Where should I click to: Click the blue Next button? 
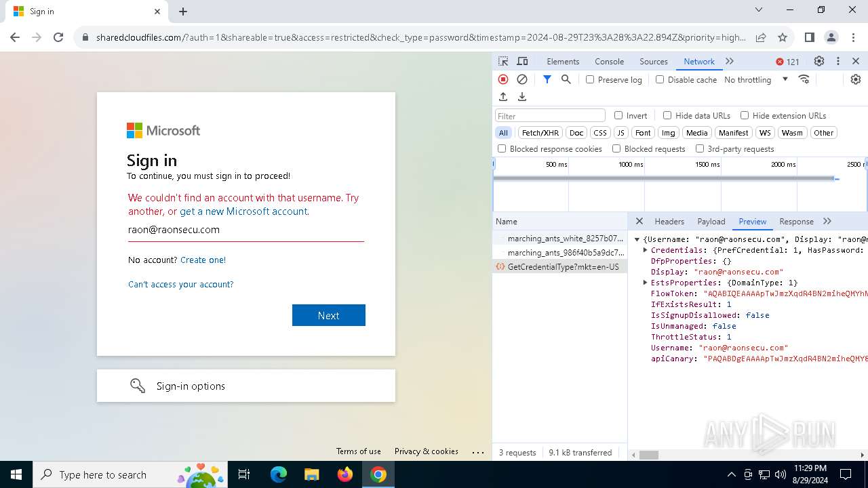(x=329, y=315)
